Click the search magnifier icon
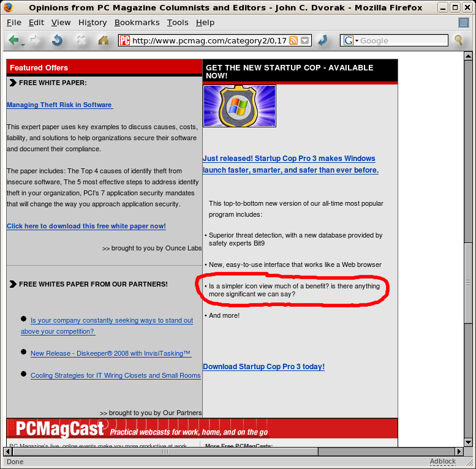Screen dimensions: 476x469 (x=458, y=40)
